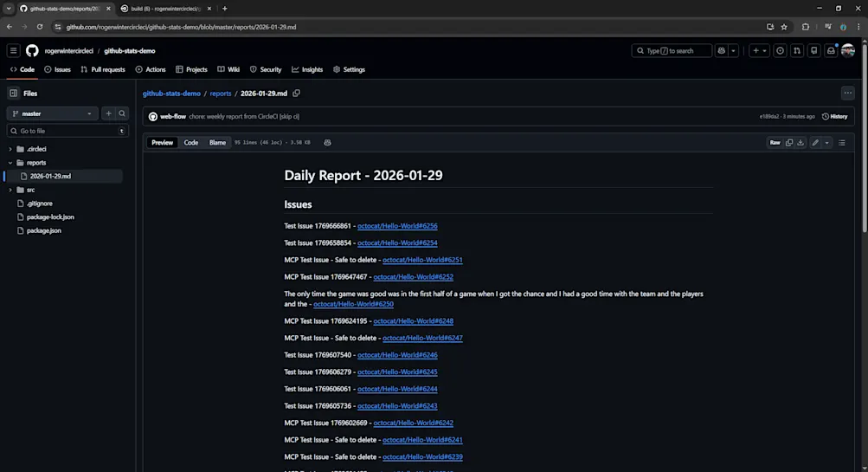
Task: Click the web-flow avatar icon
Action: (x=153, y=116)
